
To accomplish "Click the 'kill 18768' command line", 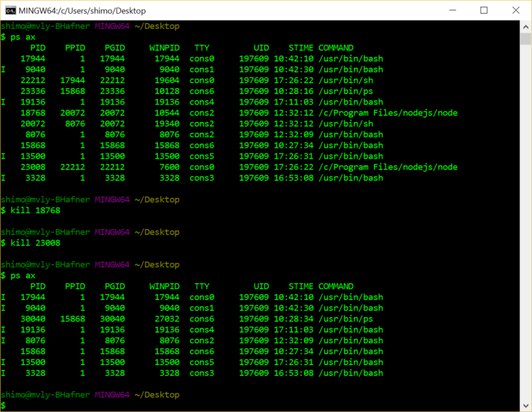I will (x=33, y=211).
